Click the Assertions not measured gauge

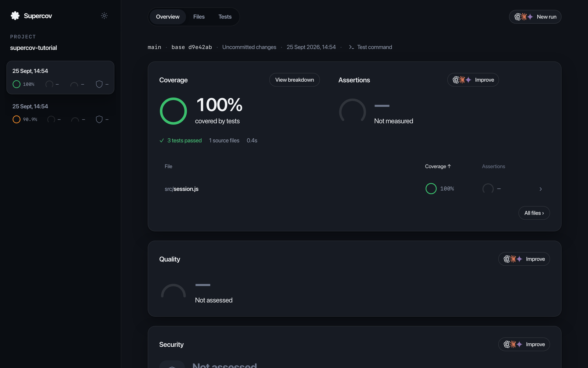[x=352, y=110]
